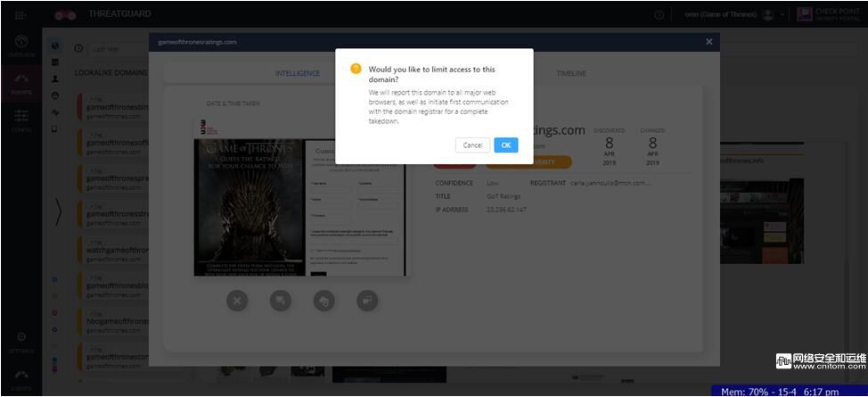The width and height of the screenshot is (868, 397).
Task: Expand the user account dropdown arrow
Action: 782,15
